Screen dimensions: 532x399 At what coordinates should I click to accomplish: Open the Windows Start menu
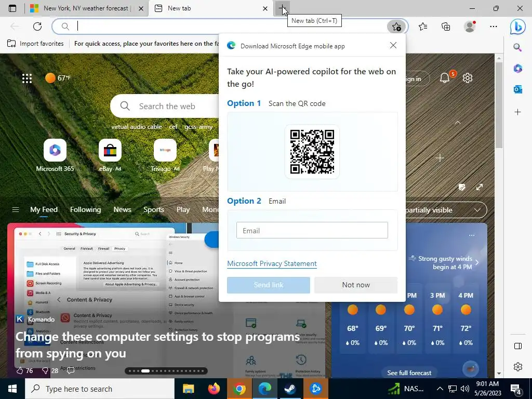pyautogui.click(x=12, y=389)
